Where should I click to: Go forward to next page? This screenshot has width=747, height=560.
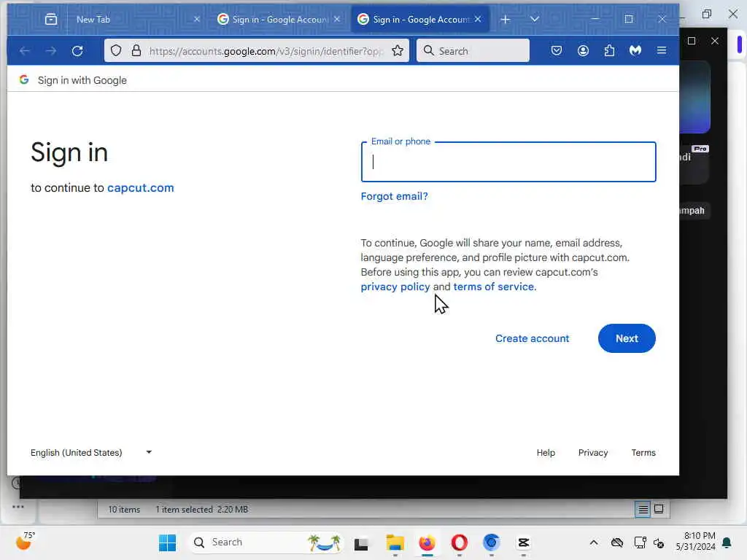point(51,50)
